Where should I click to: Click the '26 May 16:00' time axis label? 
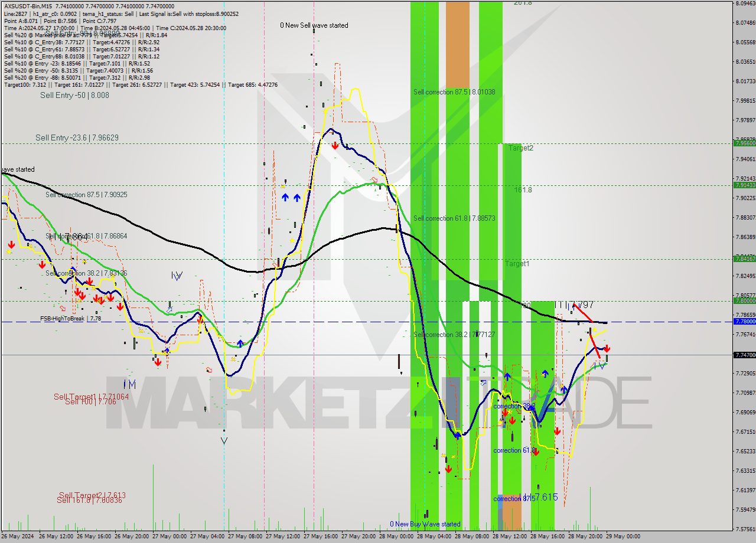point(94,537)
